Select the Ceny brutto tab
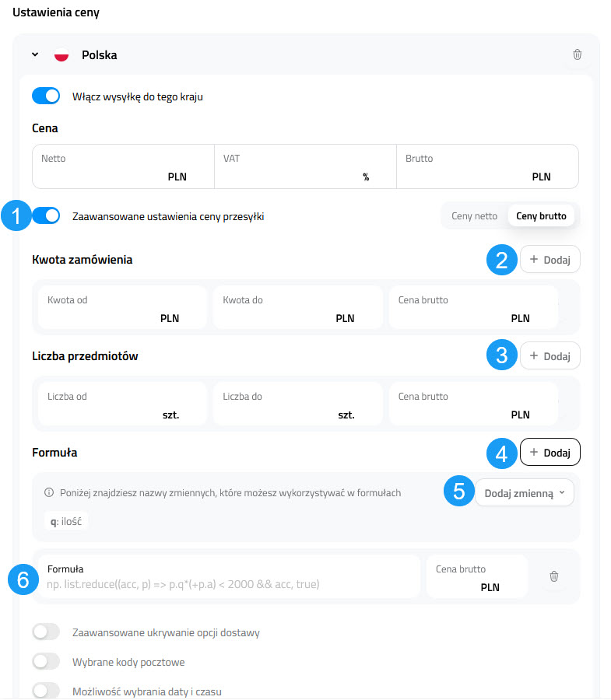This screenshot has height=700, width=611. [x=541, y=216]
